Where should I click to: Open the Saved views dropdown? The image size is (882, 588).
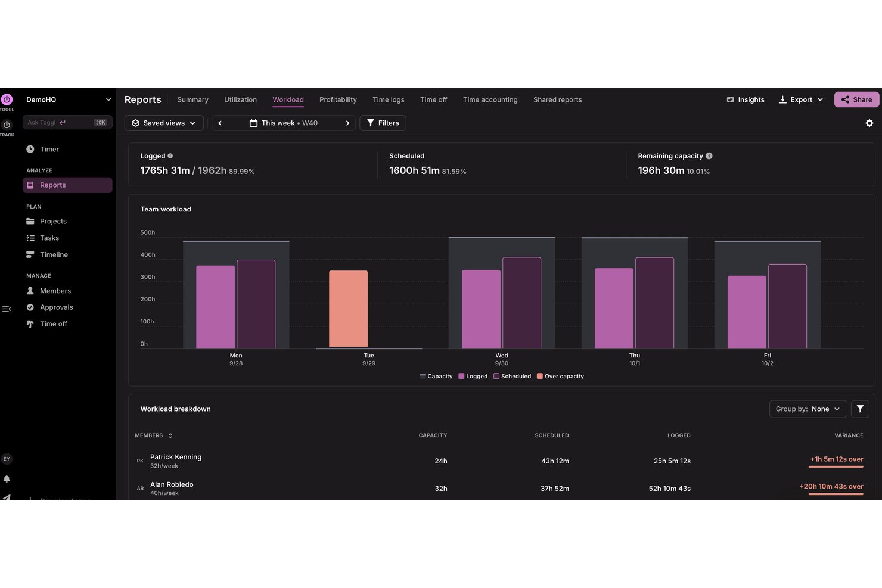pyautogui.click(x=164, y=123)
